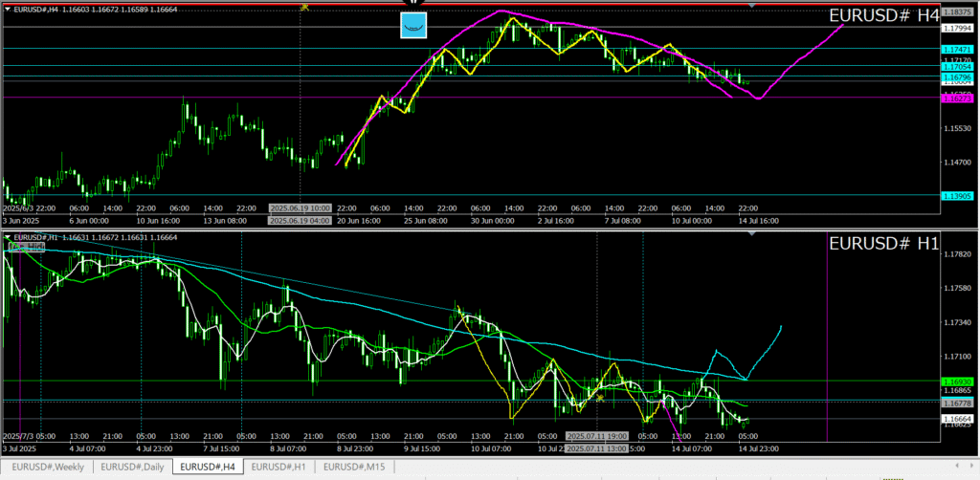980x480 pixels.
Task: Click the '30 Jun 00:00' time axis label
Action: tap(491, 220)
